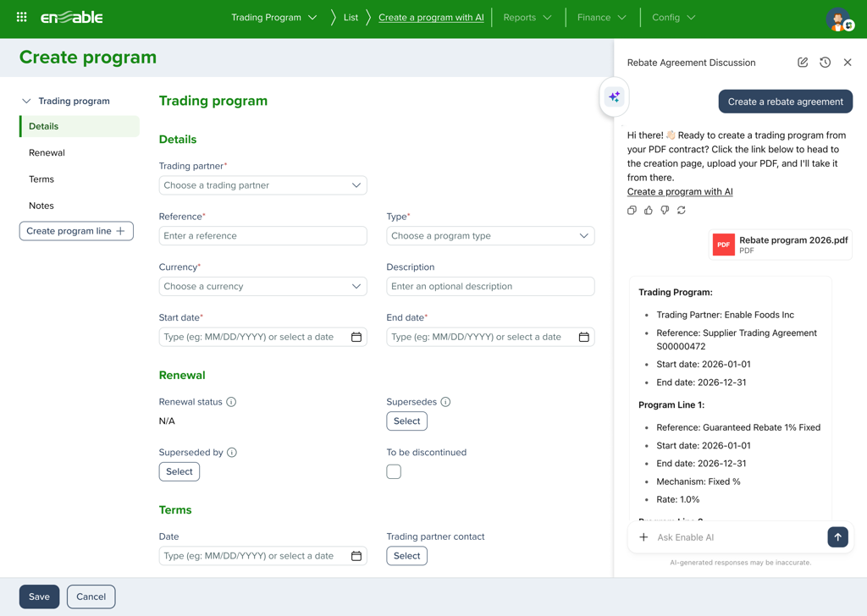Expand the Trading partner dropdown

(x=262, y=185)
